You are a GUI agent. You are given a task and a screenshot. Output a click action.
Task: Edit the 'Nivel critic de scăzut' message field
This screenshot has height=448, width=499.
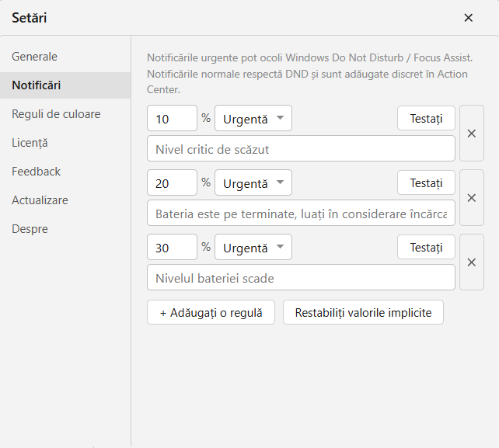301,148
